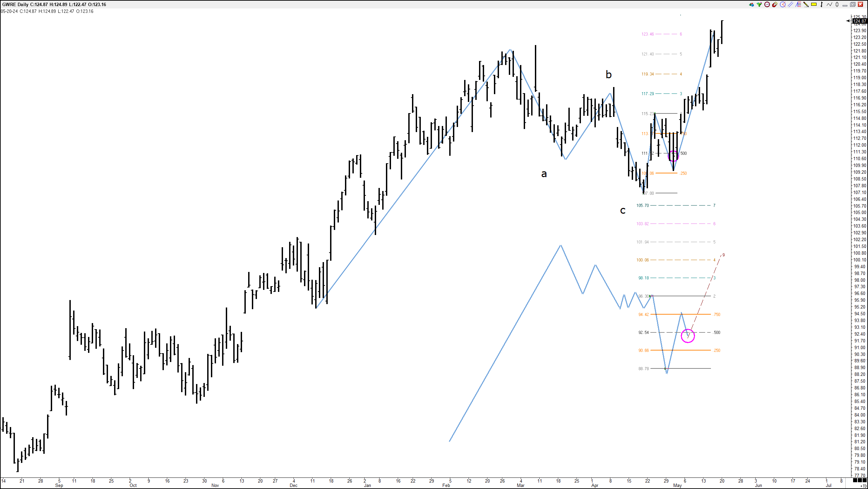Click the colored shapes objects icon
This screenshot has width=868, height=489.
751,4
